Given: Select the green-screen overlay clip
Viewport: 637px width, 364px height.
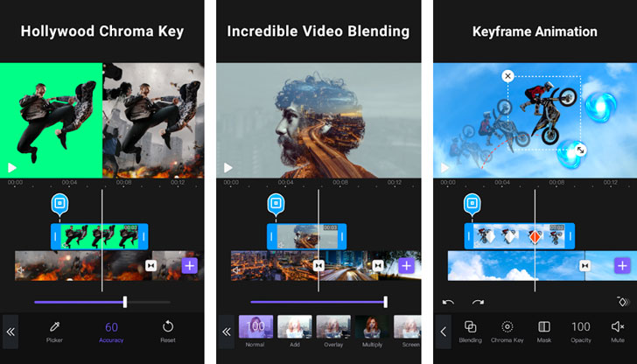Looking at the screenshot, I should (x=100, y=236).
